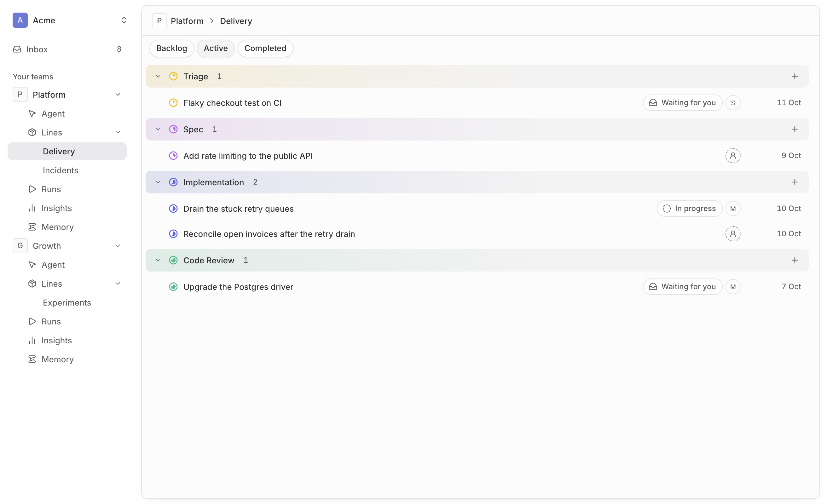This screenshot has width=832, height=504.
Task: Collapse the Implementation group
Action: click(x=158, y=182)
